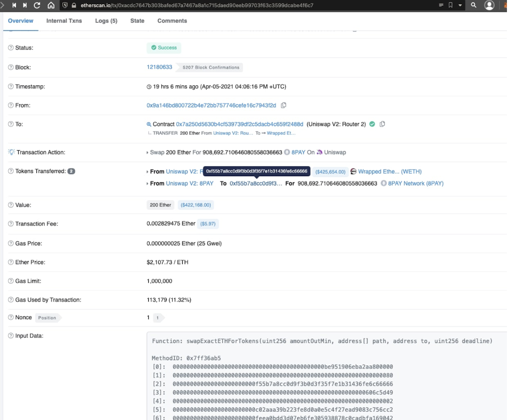Open the browser user profile icon
The height and width of the screenshot is (420, 508).
[x=489, y=5]
